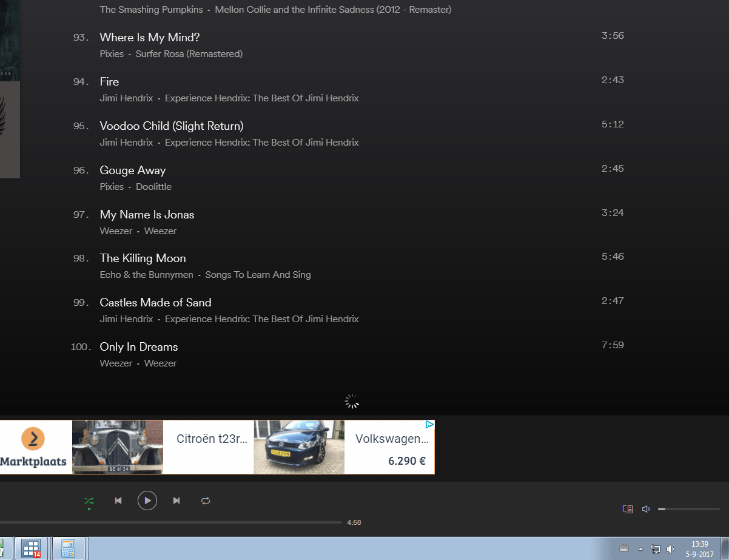
Task: Click track number 96 for Gouge Away
Action: pos(81,170)
